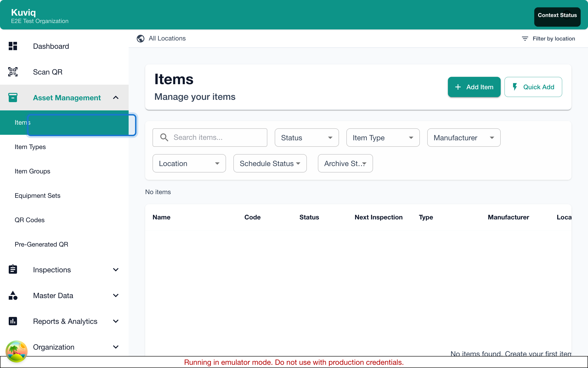Click the 'Manage your items' subtitle
The image size is (588, 368).
click(195, 97)
